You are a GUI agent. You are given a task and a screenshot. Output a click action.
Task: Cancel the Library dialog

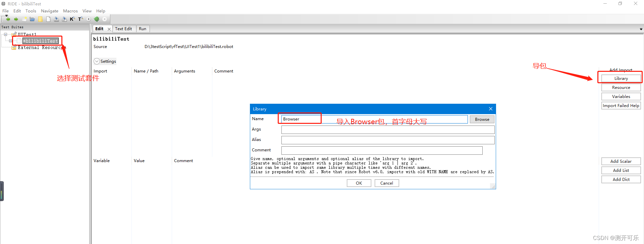pyautogui.click(x=386, y=183)
